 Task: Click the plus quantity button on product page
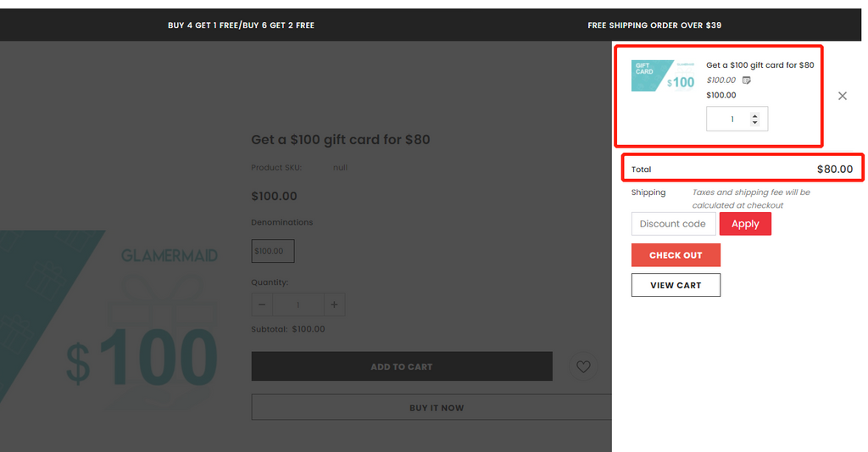click(334, 305)
